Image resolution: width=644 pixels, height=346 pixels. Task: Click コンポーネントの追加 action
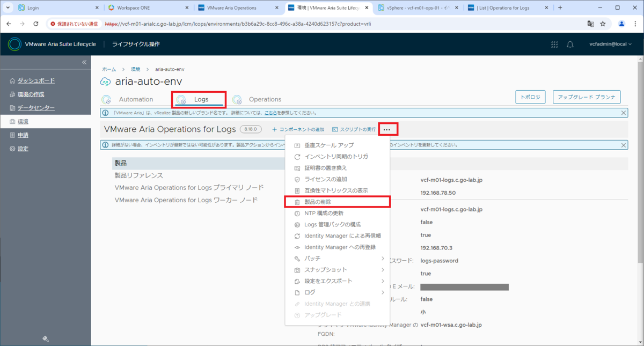point(298,129)
